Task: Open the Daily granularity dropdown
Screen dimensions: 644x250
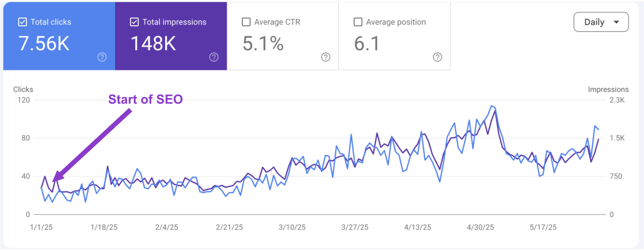Action: click(x=601, y=22)
